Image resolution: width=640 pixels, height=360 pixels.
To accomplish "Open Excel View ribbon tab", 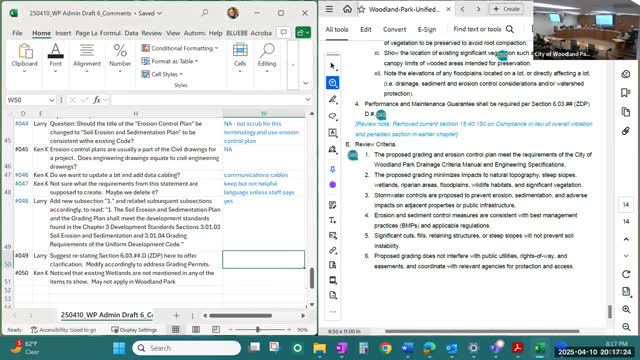I will click(173, 33).
